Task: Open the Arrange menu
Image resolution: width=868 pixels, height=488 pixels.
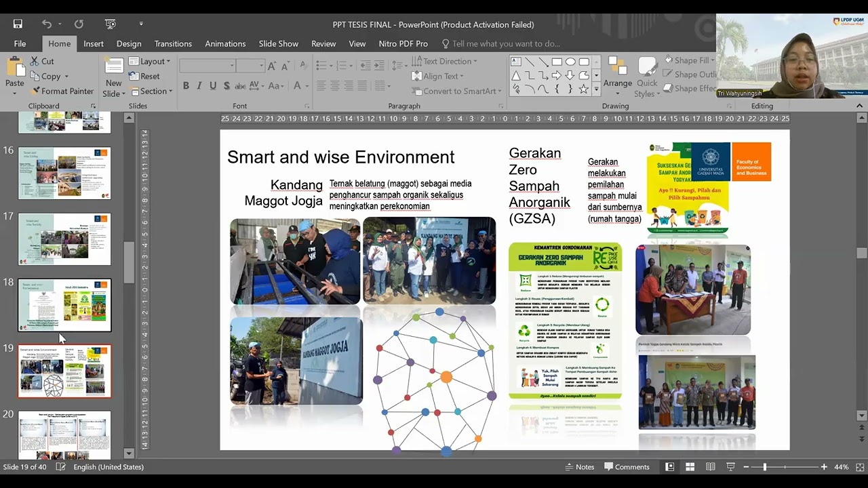Action: pos(618,77)
